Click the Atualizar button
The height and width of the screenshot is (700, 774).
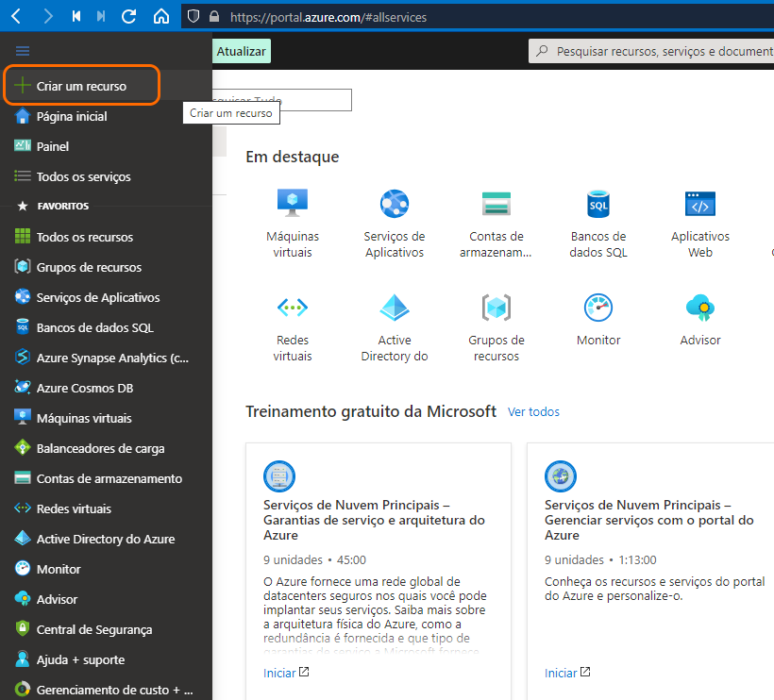click(242, 51)
